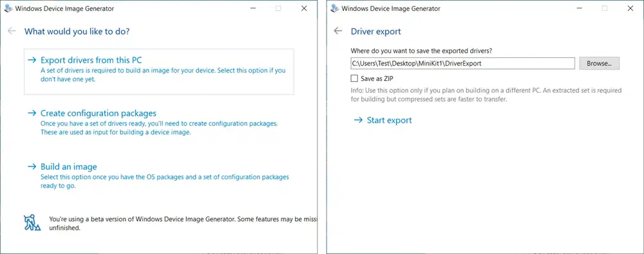Click 'What would you like to do?' heading

pos(77,31)
